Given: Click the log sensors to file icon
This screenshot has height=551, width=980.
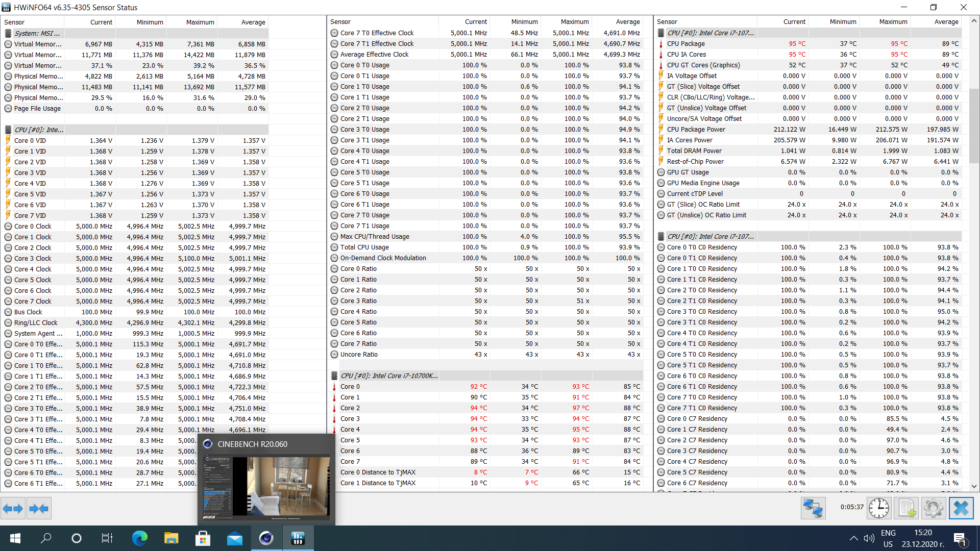Looking at the screenshot, I should click(x=906, y=508).
